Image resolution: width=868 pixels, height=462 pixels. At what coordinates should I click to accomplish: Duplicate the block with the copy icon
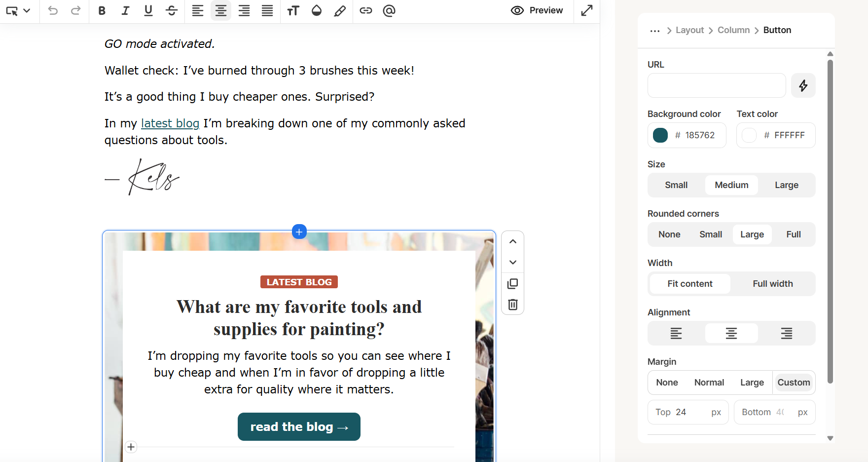pos(512,284)
